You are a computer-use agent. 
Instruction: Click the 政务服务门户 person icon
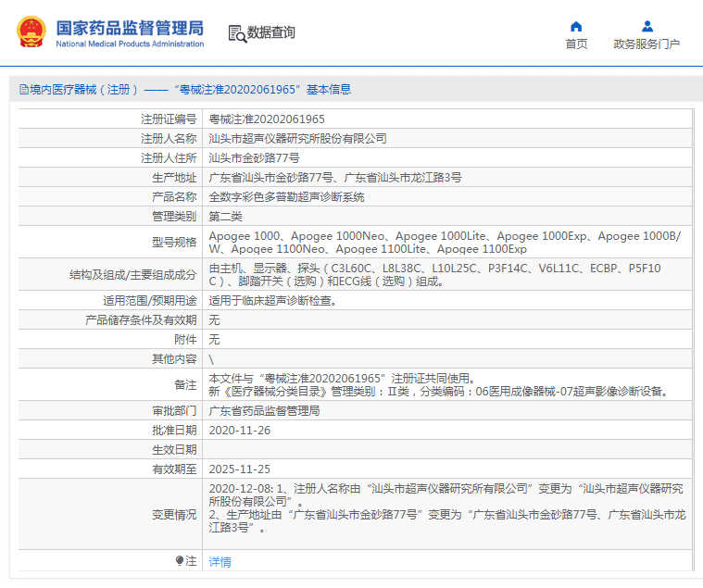(647, 27)
